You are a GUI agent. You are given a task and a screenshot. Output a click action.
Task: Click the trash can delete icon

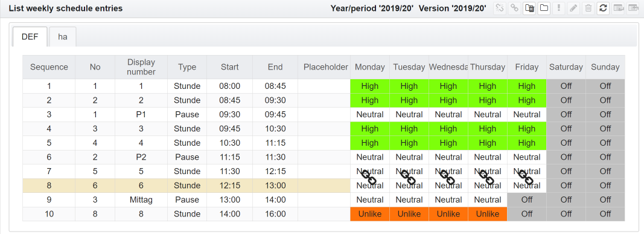588,8
